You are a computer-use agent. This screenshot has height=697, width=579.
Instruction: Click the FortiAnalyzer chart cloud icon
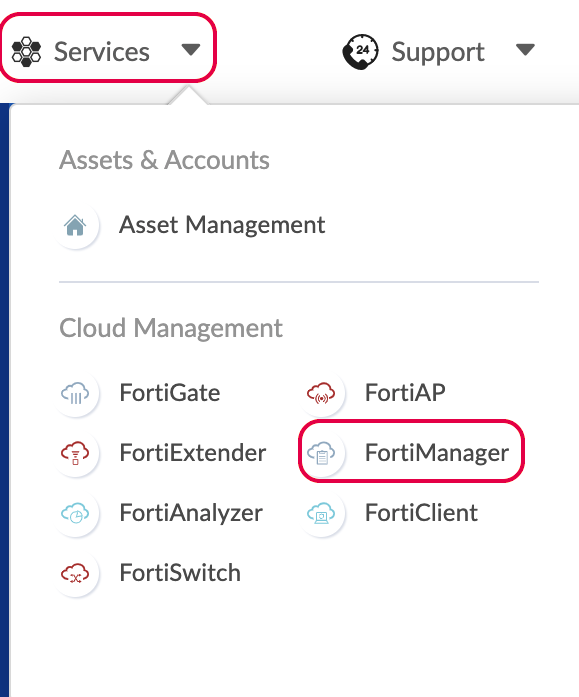tap(75, 513)
